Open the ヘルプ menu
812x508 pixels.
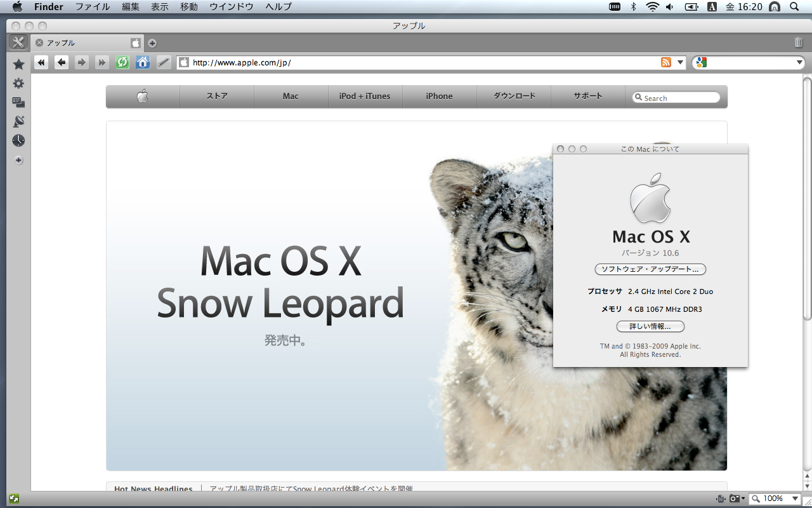[x=278, y=7]
